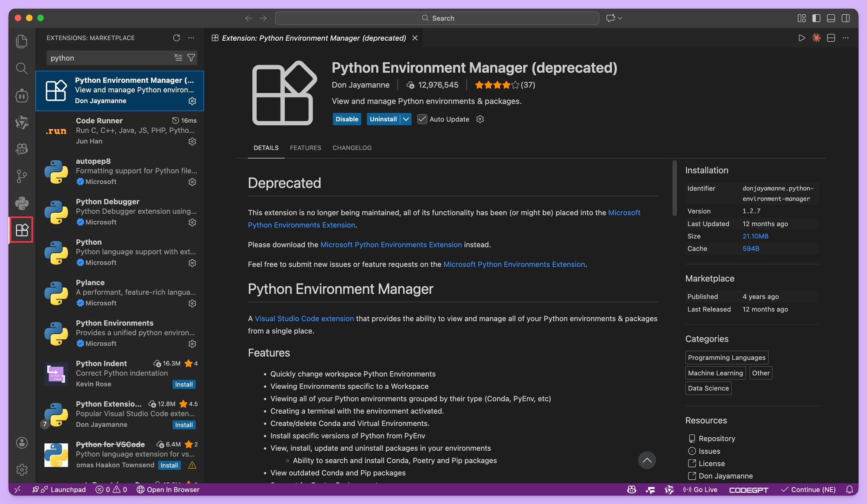Open the Copilot chat dropdown chevron
867x504 pixels.
click(620, 18)
